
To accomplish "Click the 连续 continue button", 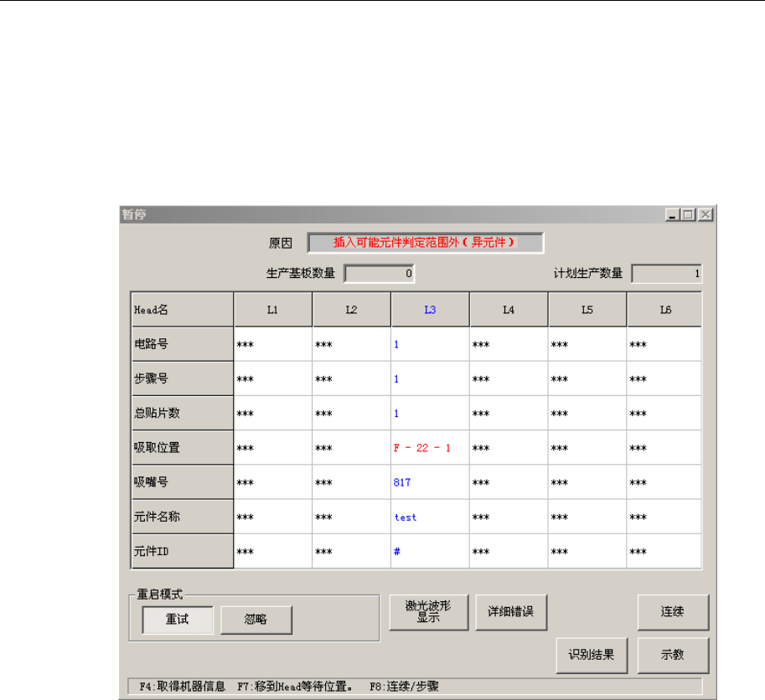I will point(673,612).
